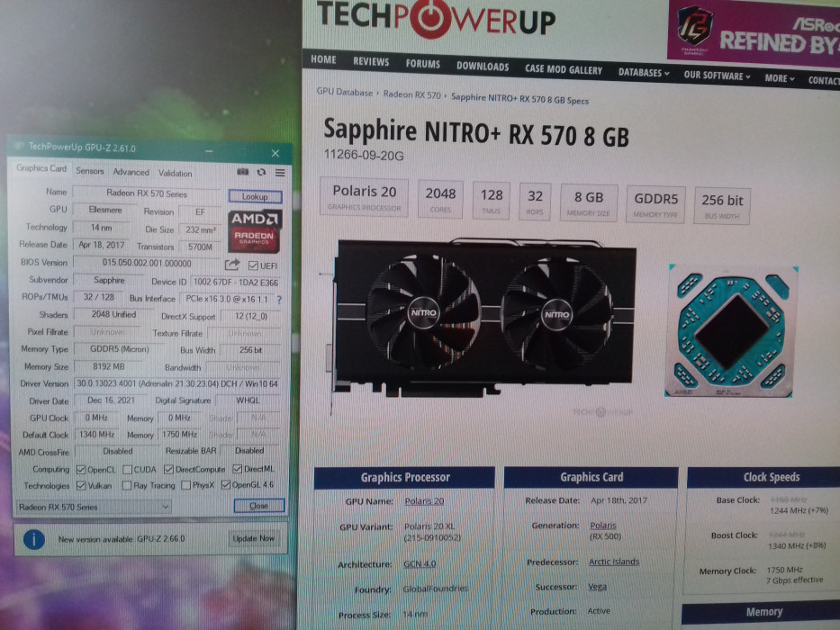This screenshot has height=630, width=840.
Task: Open the GCN 4.0 architecture link
Action: pyautogui.click(x=420, y=563)
